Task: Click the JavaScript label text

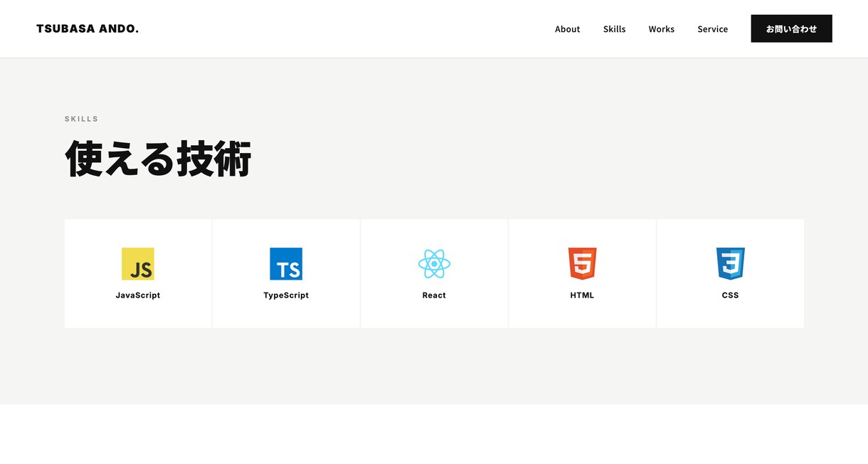Action: click(x=138, y=295)
